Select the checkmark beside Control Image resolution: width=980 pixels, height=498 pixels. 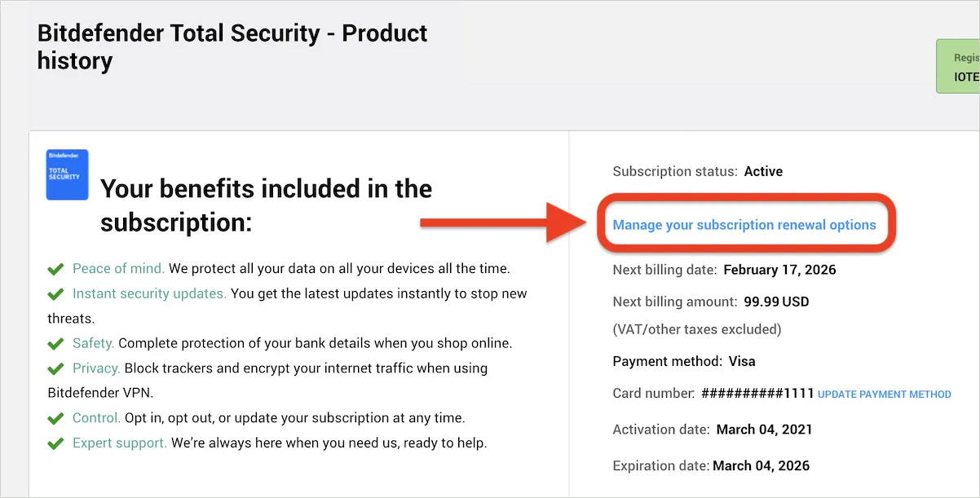pyautogui.click(x=55, y=419)
